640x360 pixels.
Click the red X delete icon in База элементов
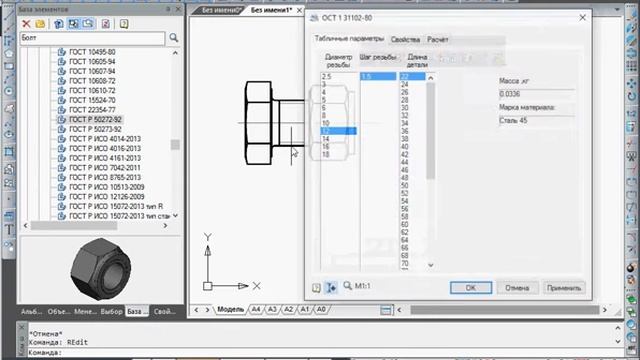26,24
